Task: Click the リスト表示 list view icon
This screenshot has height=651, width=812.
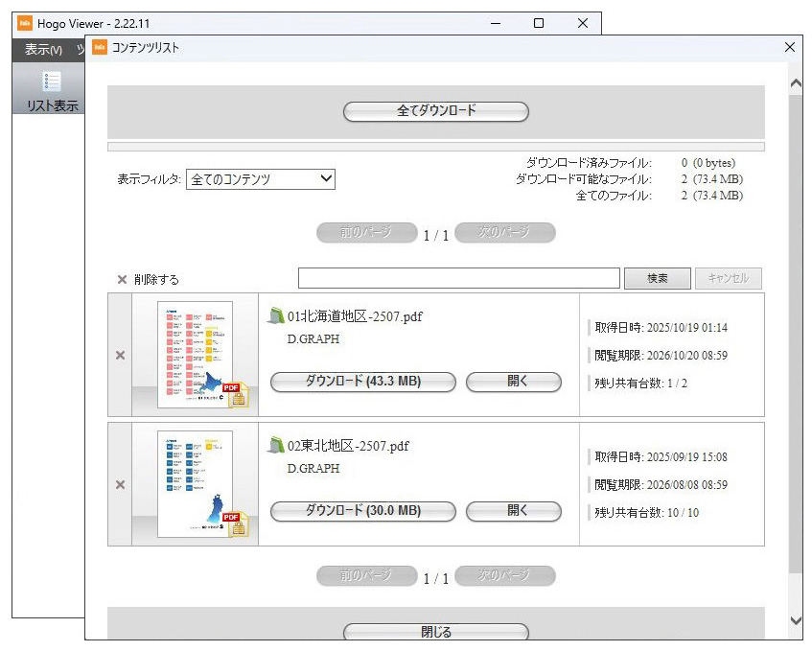Action: click(52, 82)
